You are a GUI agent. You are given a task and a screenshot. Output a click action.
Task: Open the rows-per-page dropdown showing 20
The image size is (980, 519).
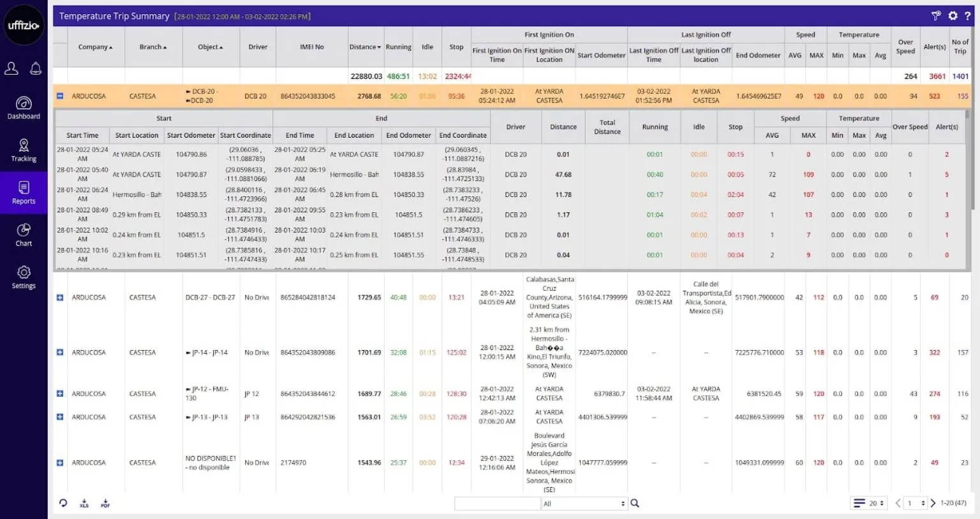(x=870, y=503)
